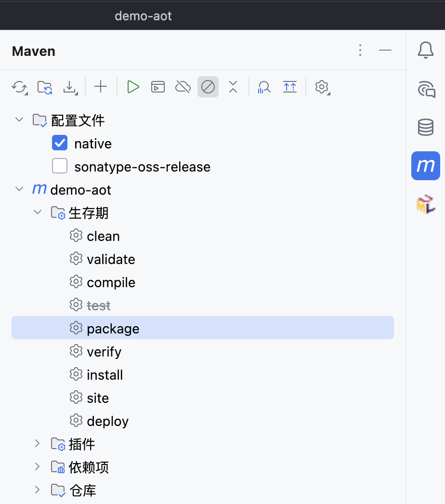Select the deploy lifecycle phase
This screenshot has height=504, width=445.
pyautogui.click(x=107, y=421)
